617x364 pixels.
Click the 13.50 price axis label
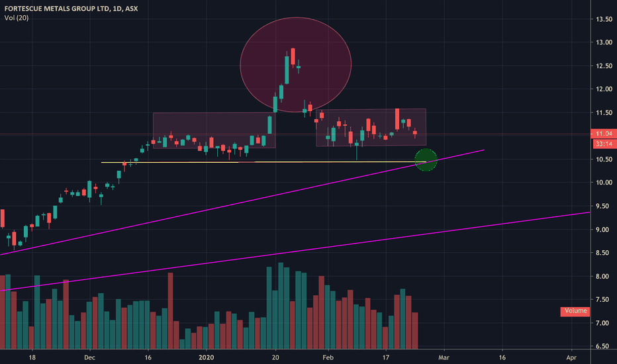604,19
